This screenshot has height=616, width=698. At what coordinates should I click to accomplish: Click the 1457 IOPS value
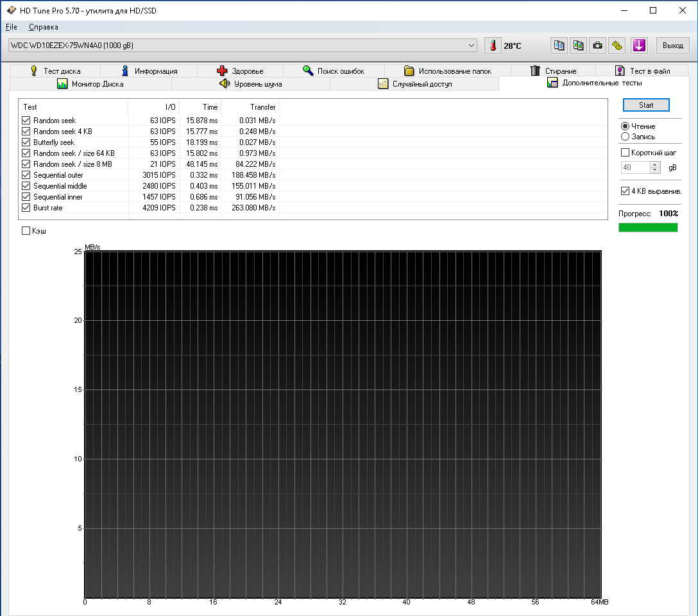(159, 197)
